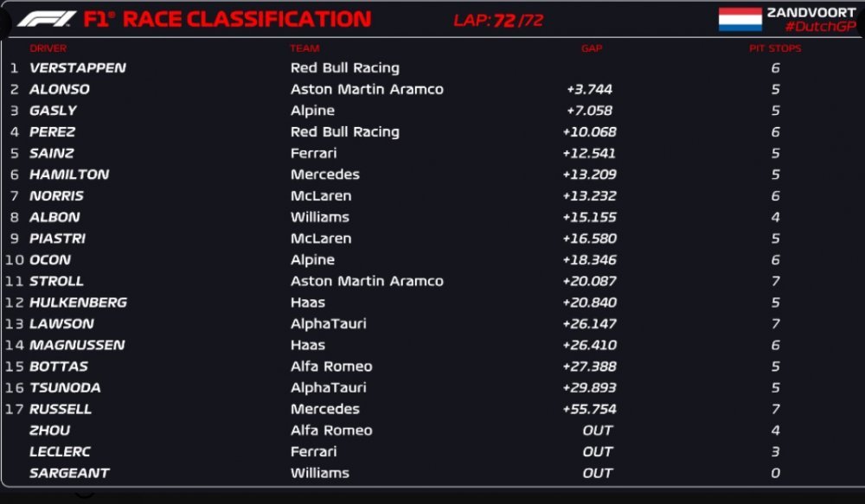
Task: Select the #DutchGP hashtag
Action: coord(820,27)
